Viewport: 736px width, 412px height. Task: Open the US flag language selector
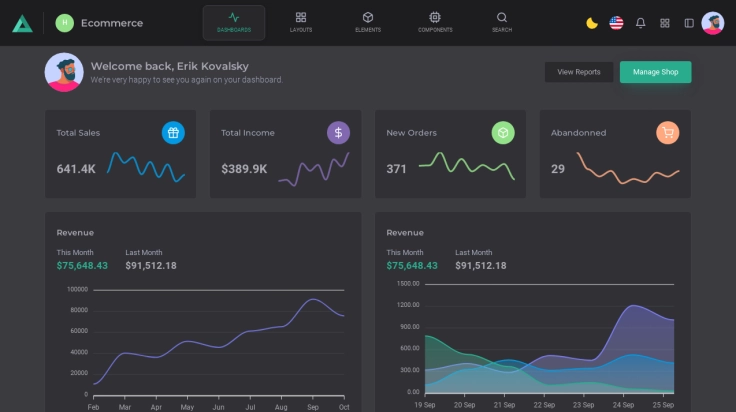point(616,23)
